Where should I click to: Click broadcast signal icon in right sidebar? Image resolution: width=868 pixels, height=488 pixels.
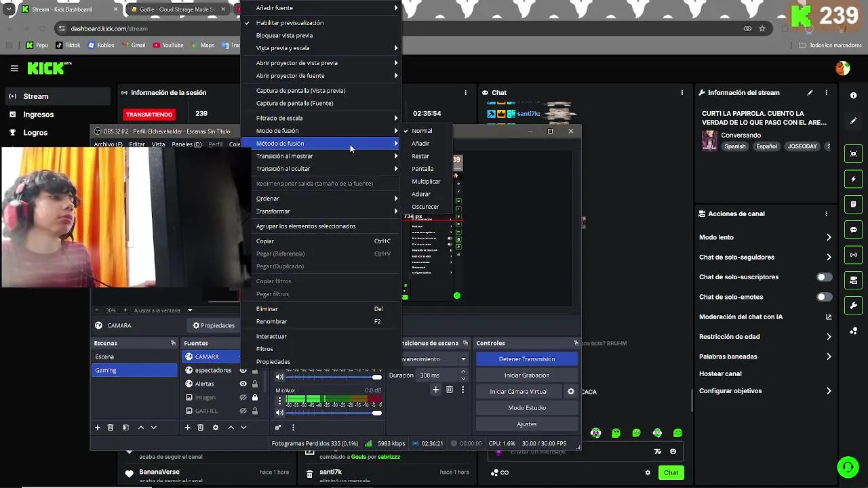coord(853,255)
